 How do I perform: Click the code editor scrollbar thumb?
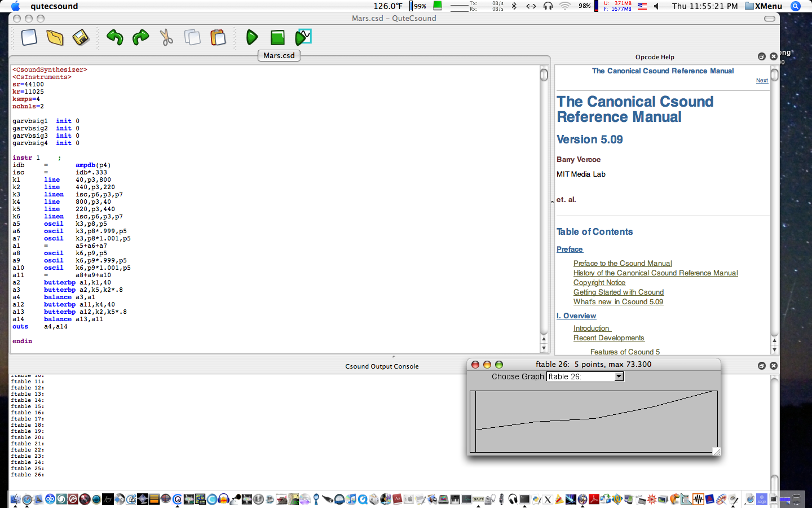(x=544, y=75)
